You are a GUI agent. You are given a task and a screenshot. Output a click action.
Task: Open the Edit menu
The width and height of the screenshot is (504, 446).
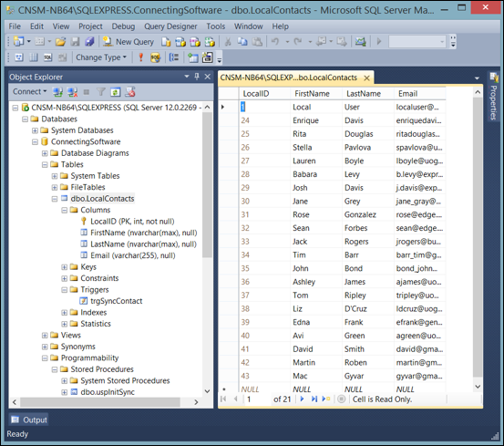tap(36, 26)
